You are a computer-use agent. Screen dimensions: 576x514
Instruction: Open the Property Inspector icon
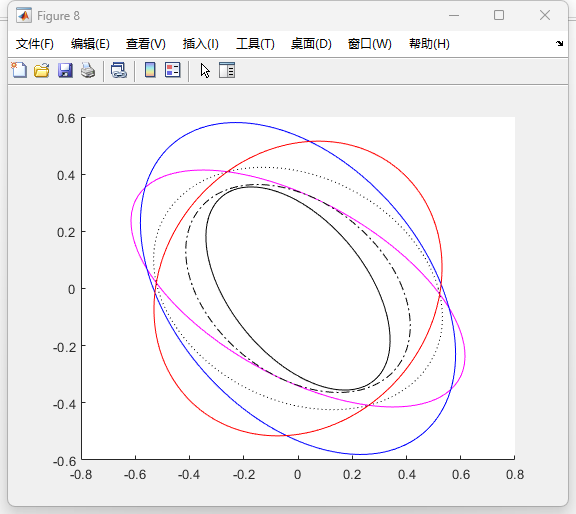pyautogui.click(x=227, y=70)
